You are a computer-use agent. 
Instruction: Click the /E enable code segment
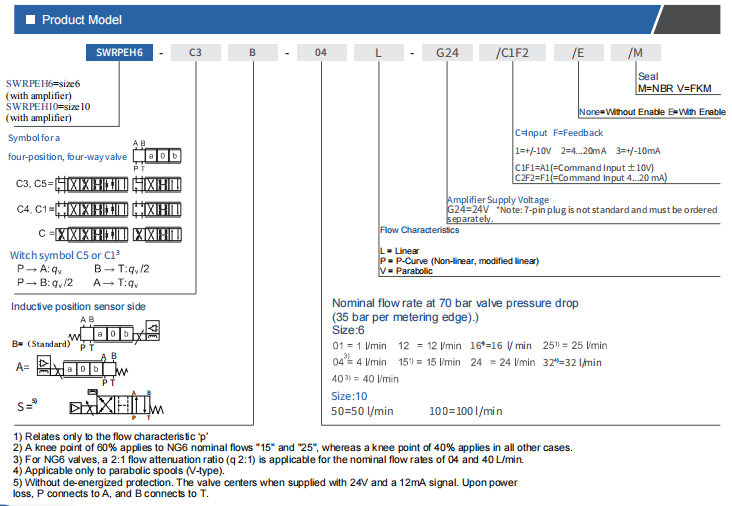(578, 54)
